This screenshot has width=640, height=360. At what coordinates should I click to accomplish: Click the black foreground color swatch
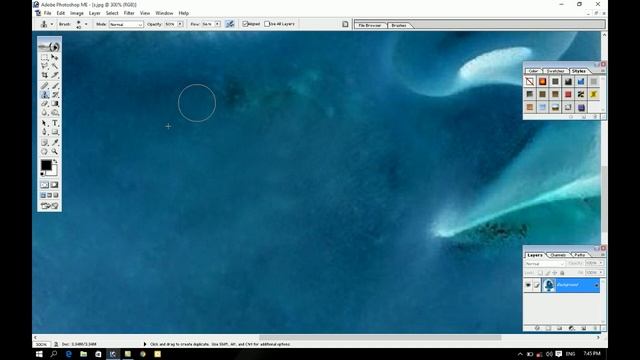(46, 165)
